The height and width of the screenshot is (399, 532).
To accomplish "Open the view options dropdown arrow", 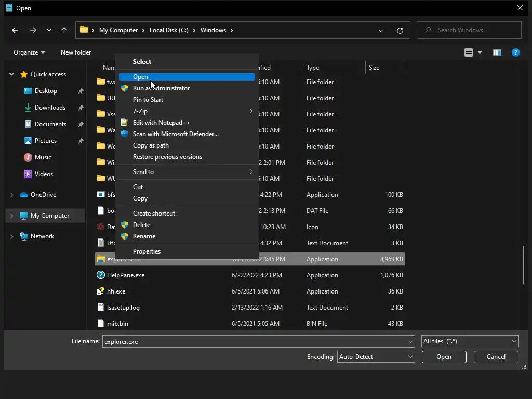I will 480,52.
